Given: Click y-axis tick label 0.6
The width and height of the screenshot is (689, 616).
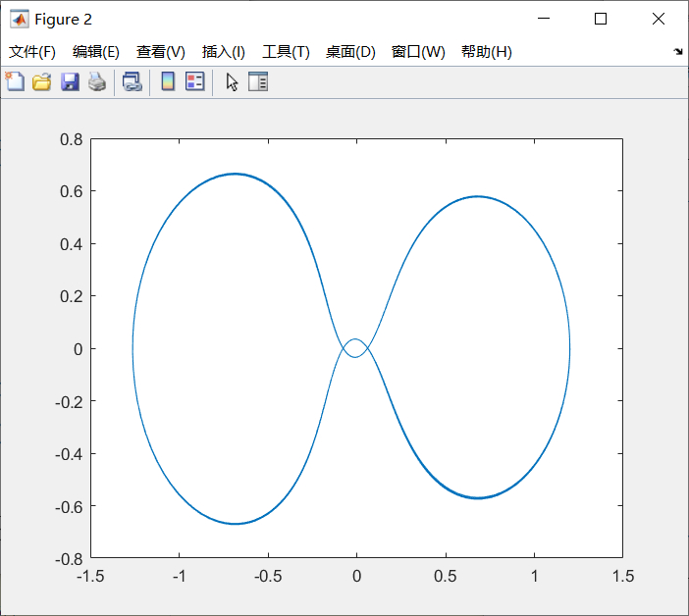Looking at the screenshot, I should point(72,191).
